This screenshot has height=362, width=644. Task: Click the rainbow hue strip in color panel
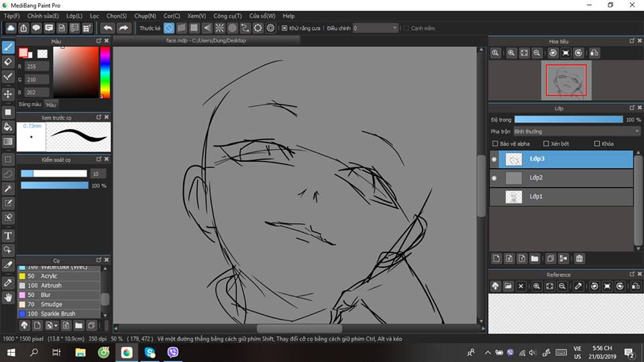point(105,72)
